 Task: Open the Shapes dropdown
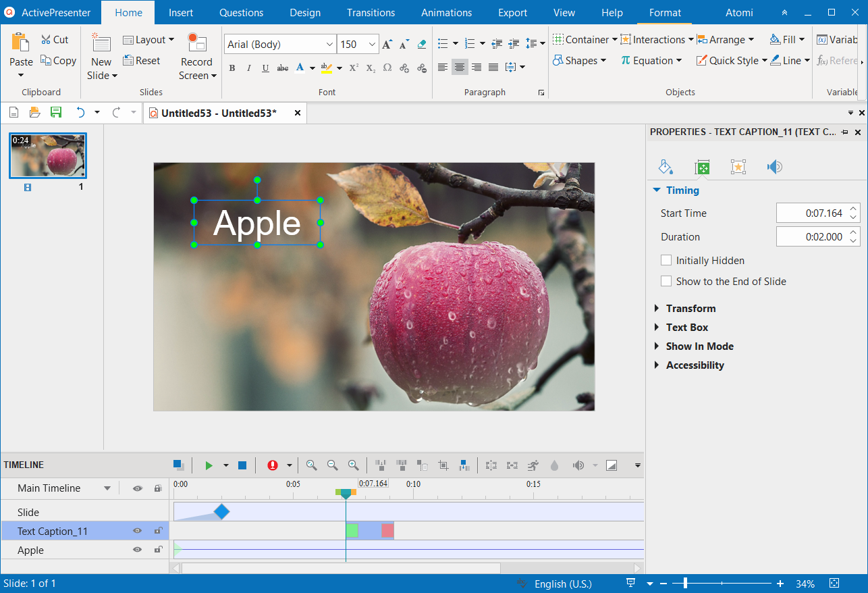click(x=579, y=60)
